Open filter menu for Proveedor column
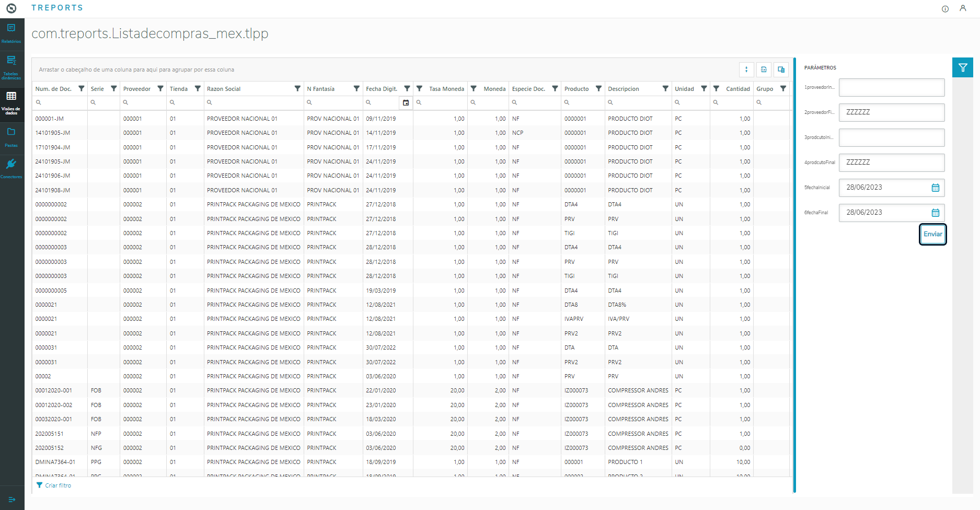Screen dimensions: 980x510 pyautogui.click(x=160, y=89)
